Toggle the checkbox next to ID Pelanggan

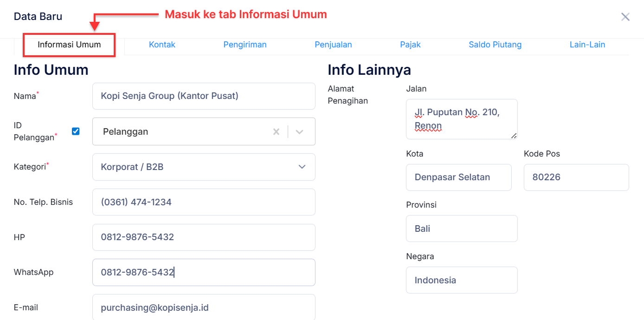coord(76,131)
